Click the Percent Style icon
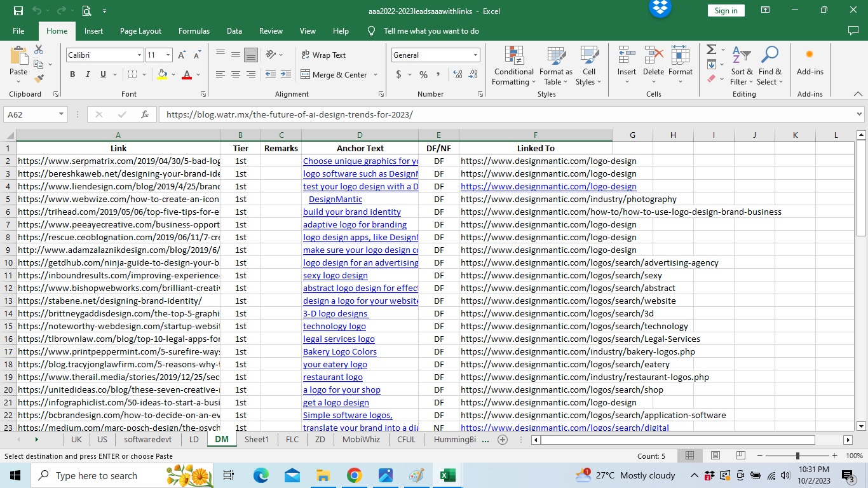This screenshot has width=868, height=488. pyautogui.click(x=423, y=74)
